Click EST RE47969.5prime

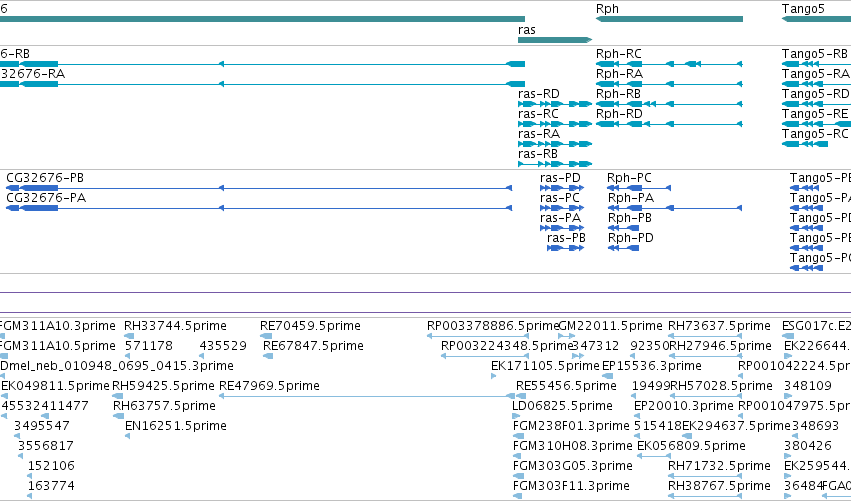(x=367, y=396)
